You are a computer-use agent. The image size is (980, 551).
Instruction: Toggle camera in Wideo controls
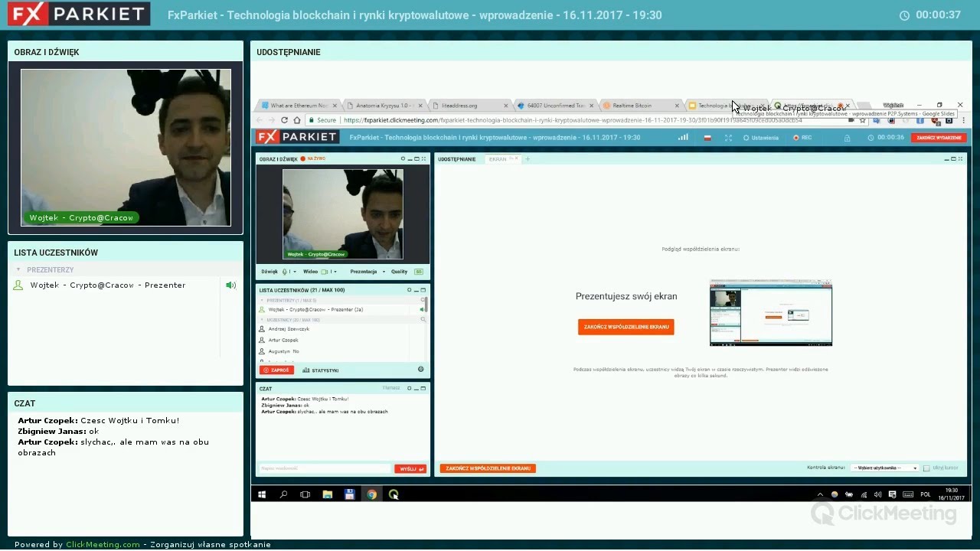click(x=325, y=272)
